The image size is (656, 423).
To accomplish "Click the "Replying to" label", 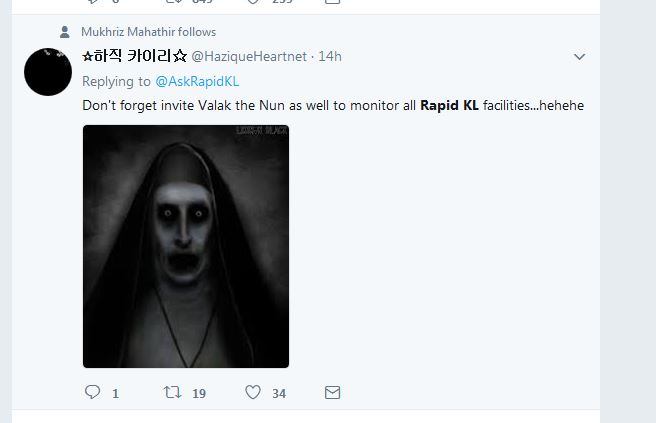I will (x=116, y=81).
